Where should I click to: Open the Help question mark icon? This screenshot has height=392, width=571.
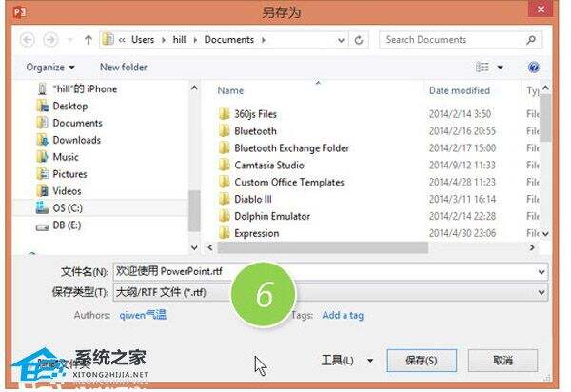[533, 68]
